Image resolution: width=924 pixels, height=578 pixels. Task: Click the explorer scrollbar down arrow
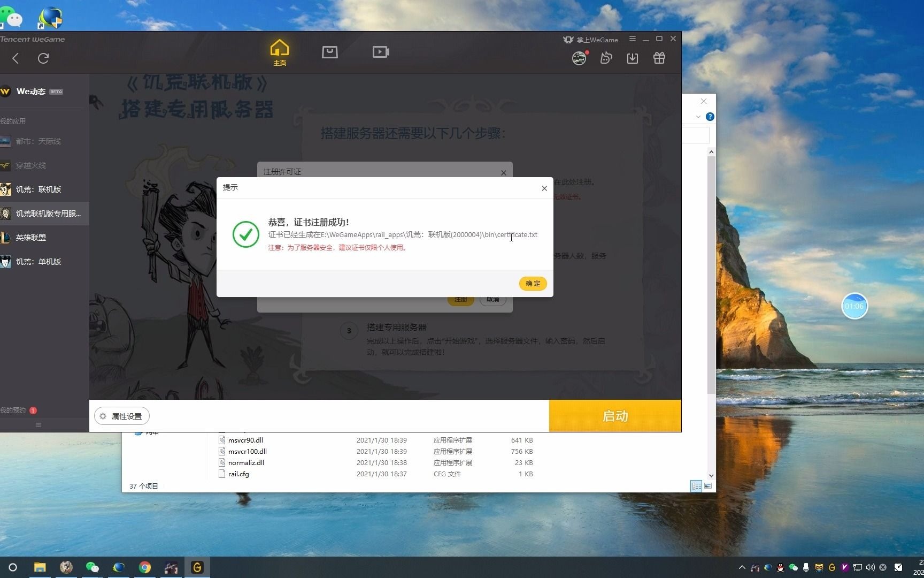[711, 475]
